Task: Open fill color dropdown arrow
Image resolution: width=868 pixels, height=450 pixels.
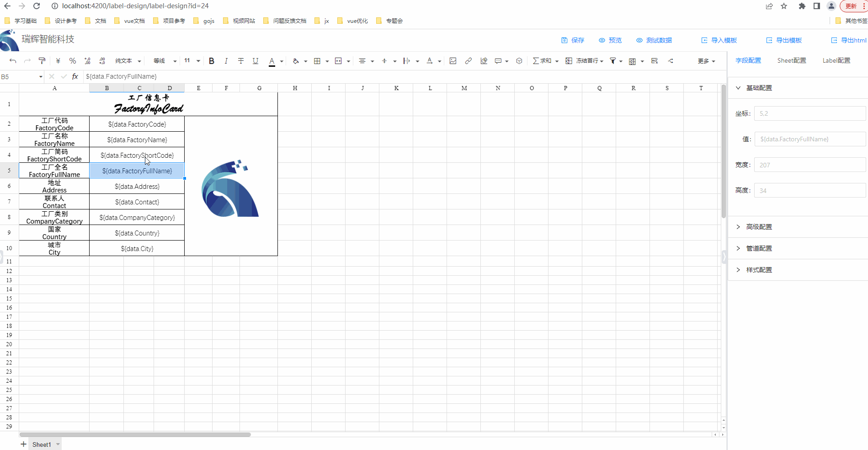Action: 305,61
